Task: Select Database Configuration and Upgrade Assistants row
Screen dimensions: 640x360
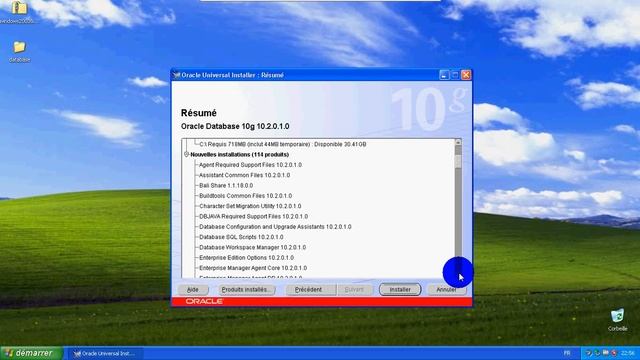Action: (x=275, y=227)
